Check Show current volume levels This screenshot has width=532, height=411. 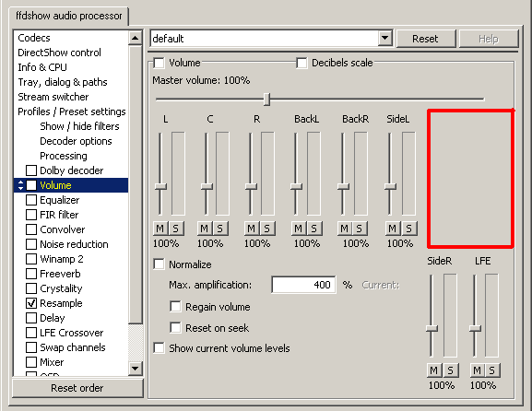point(159,348)
